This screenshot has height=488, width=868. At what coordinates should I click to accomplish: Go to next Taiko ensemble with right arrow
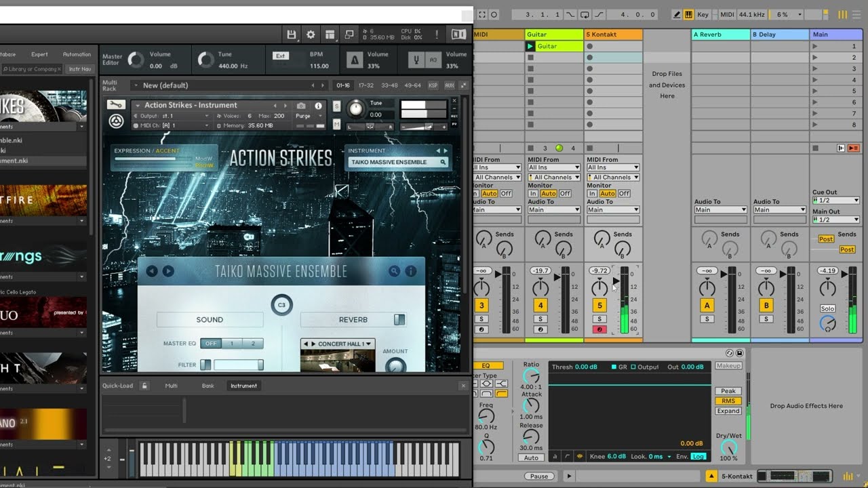[168, 271]
